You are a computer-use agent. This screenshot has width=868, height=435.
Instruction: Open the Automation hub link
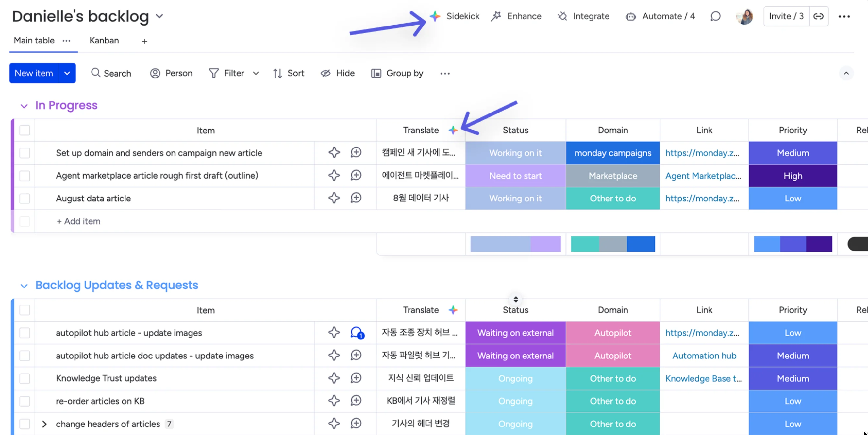coord(704,356)
